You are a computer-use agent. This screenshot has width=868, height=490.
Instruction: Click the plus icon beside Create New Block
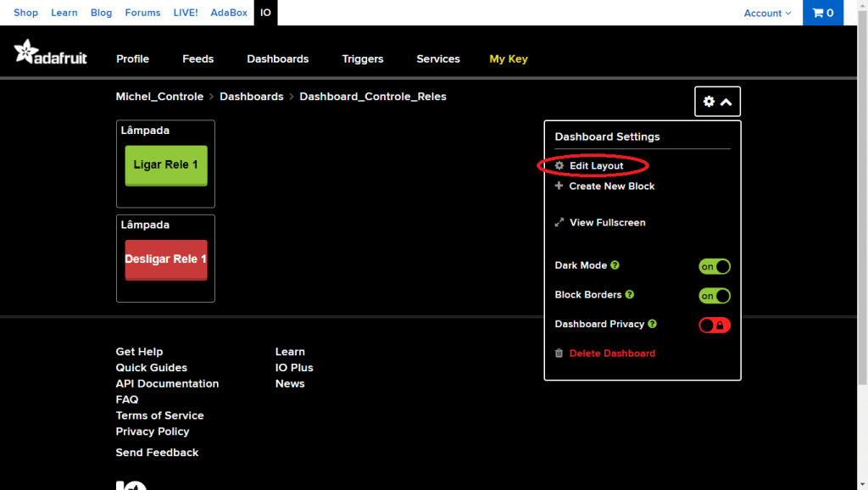click(x=559, y=186)
